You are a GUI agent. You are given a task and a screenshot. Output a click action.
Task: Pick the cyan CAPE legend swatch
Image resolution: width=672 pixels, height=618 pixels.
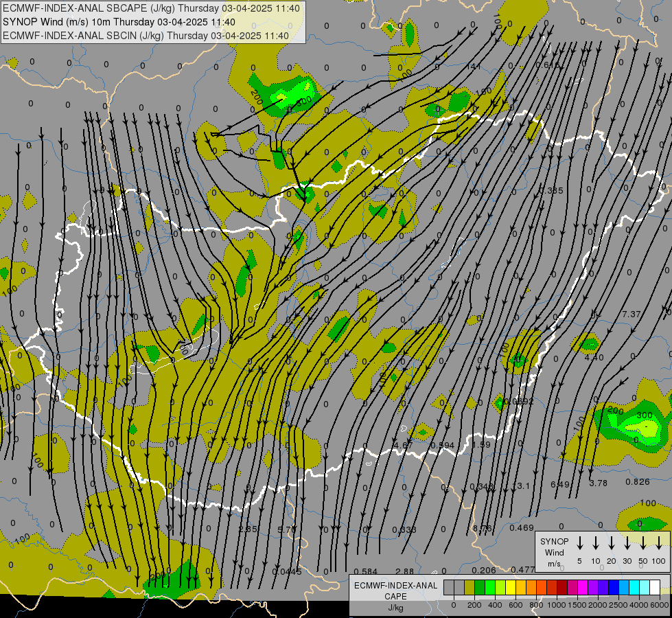pos(634,587)
